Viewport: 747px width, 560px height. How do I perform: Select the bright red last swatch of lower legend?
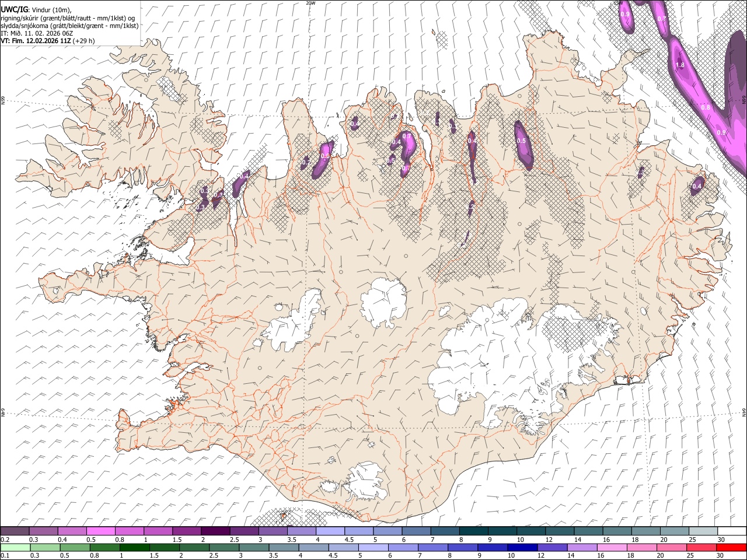[x=731, y=547]
